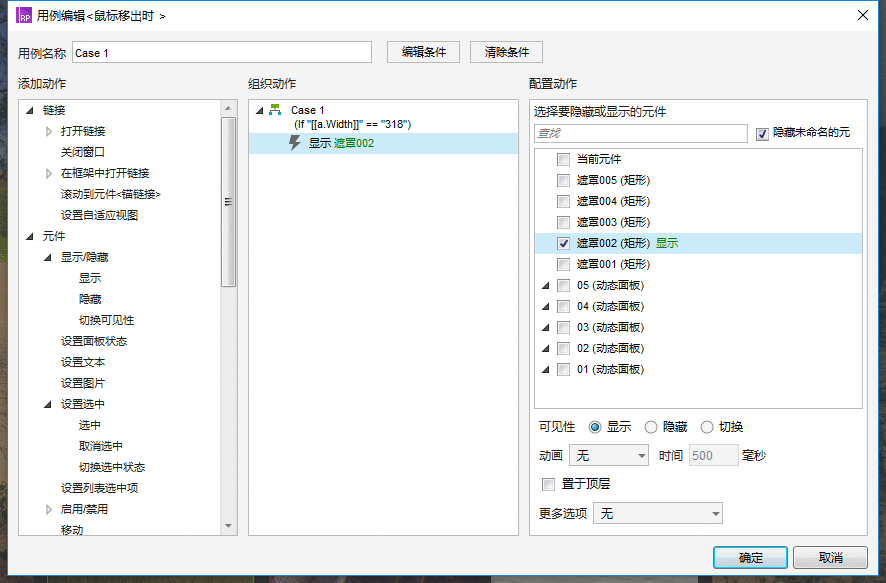This screenshot has width=886, height=583.
Task: Click the 时间 500 milliseconds field
Action: coord(713,455)
